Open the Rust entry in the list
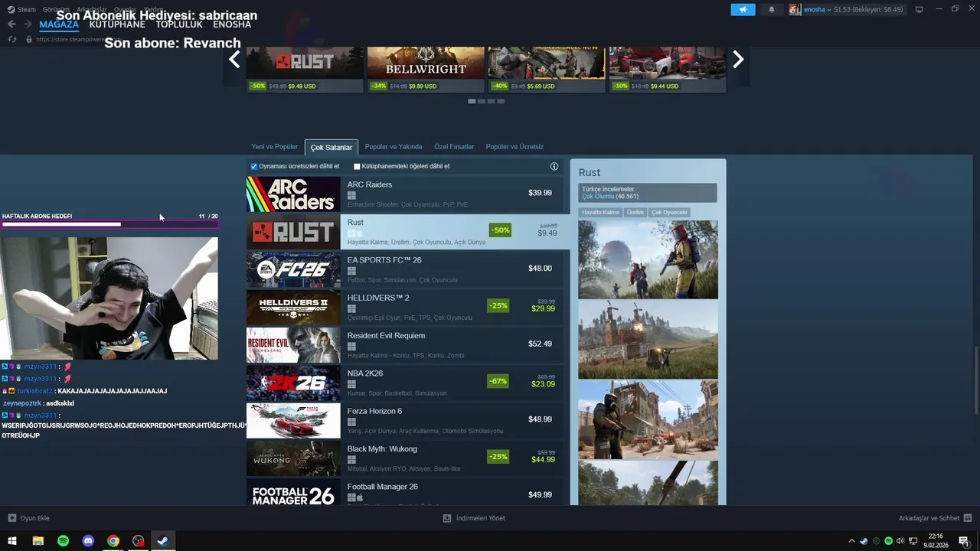 (408, 231)
